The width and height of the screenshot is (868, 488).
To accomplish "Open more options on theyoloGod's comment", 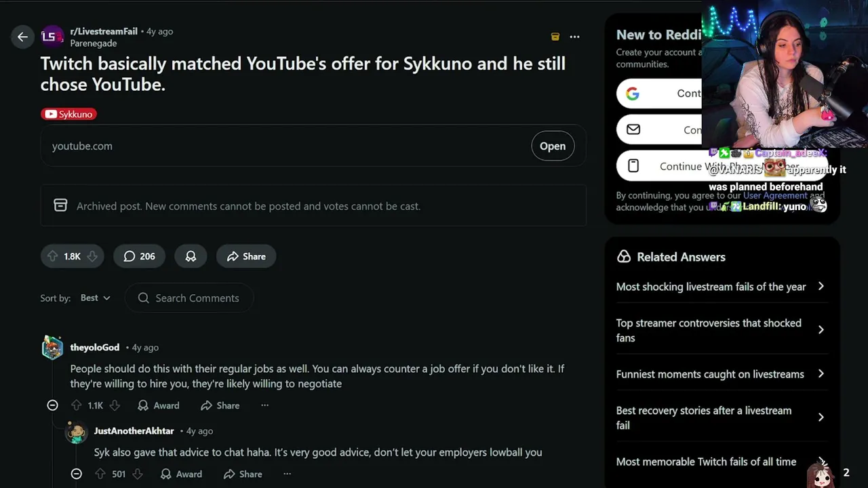I will tap(264, 405).
